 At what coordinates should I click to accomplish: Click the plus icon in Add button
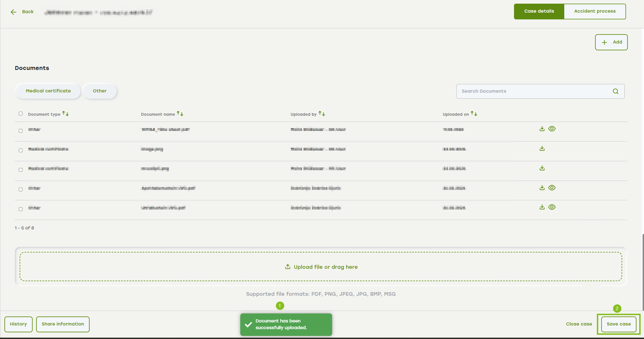[604, 42]
